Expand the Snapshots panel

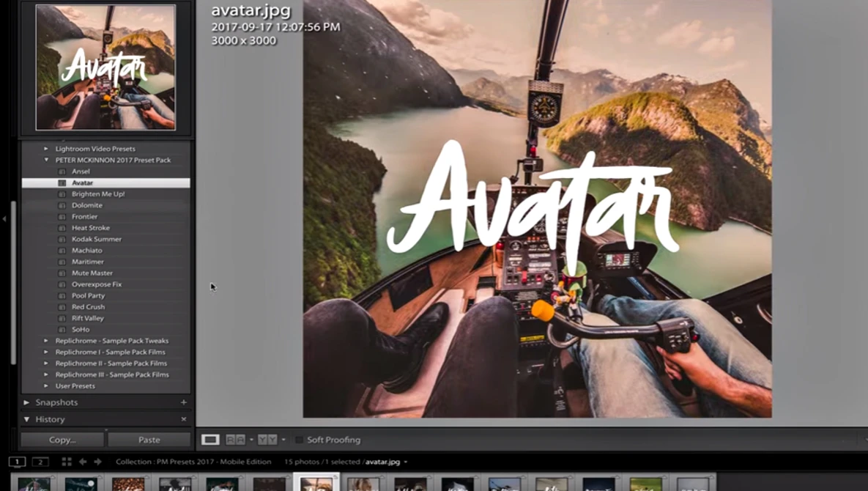pyautogui.click(x=26, y=402)
